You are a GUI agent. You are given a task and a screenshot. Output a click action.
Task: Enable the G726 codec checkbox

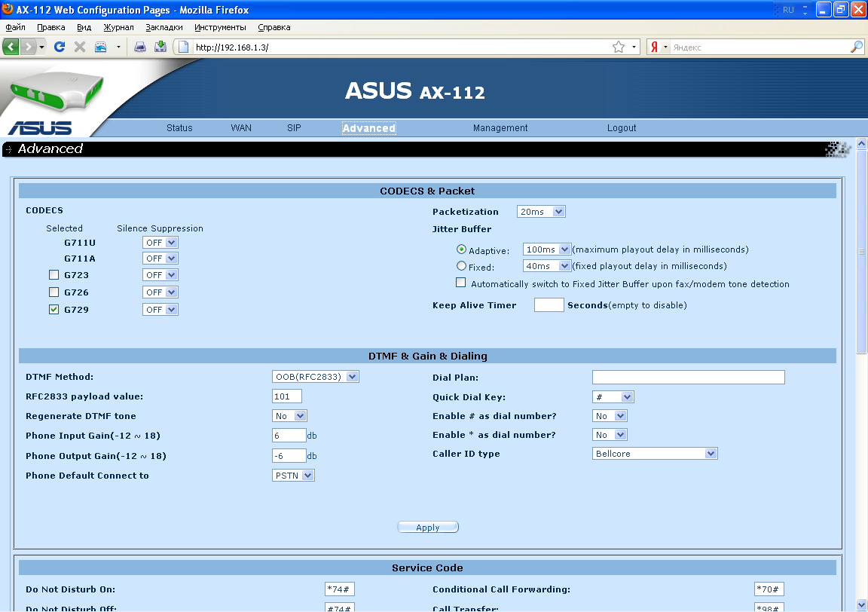click(53, 292)
